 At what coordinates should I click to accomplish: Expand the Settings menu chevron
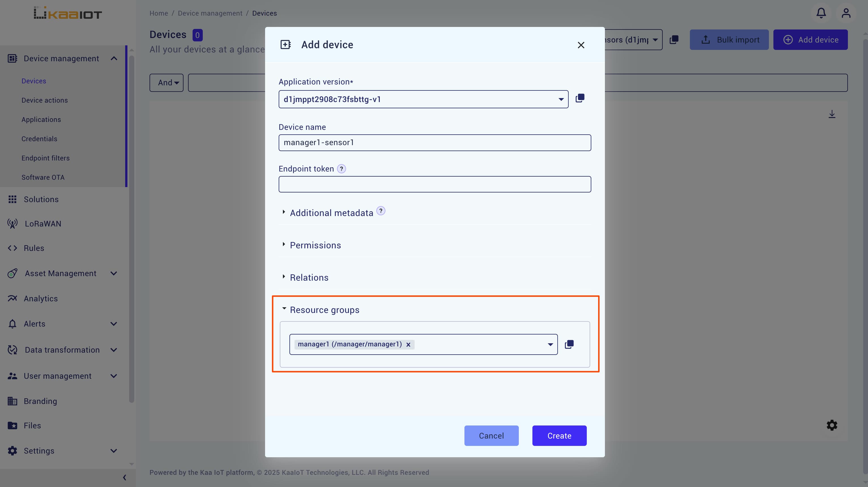click(x=114, y=451)
